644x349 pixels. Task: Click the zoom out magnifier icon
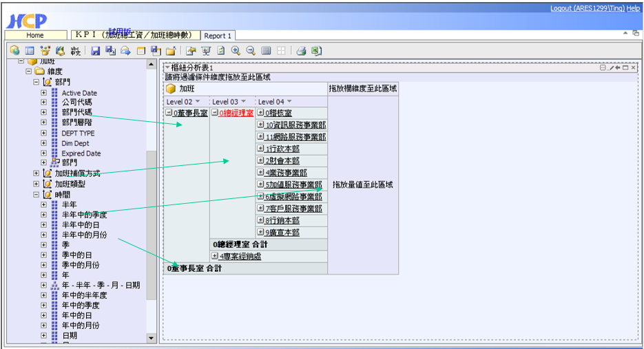click(251, 50)
